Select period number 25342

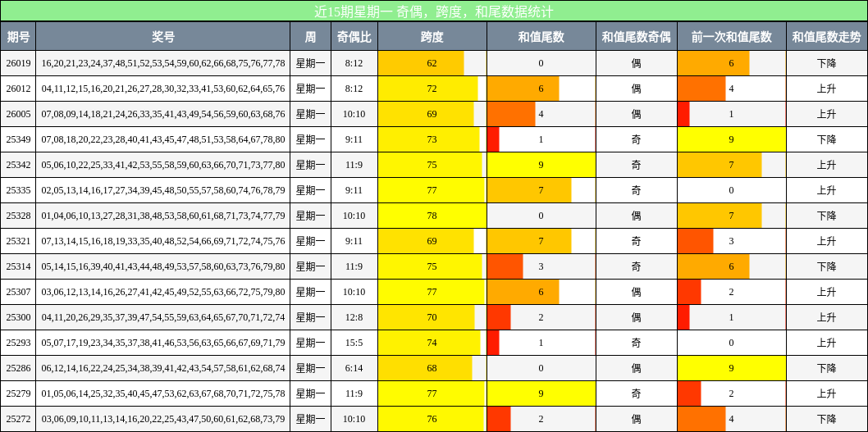[x=18, y=165]
